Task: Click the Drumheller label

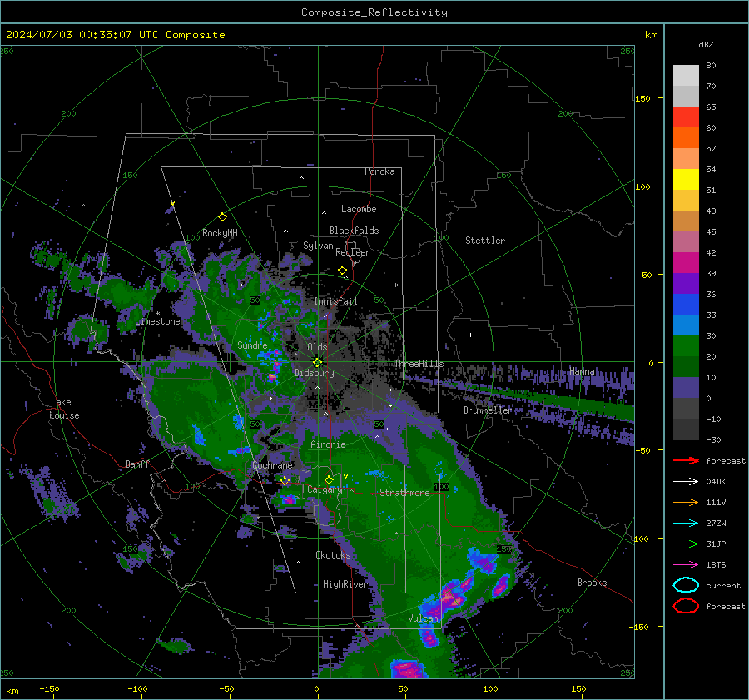Action: (x=488, y=410)
